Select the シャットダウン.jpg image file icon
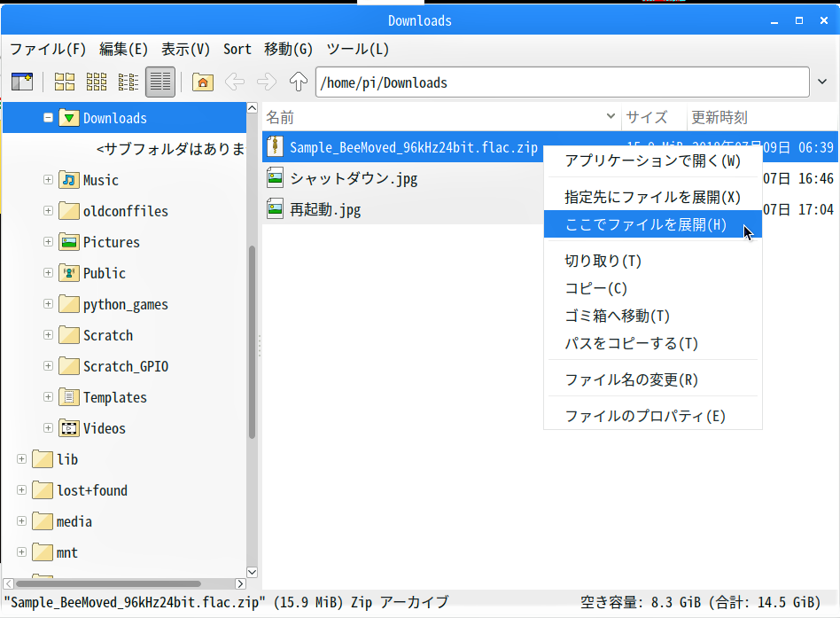 tap(276, 178)
